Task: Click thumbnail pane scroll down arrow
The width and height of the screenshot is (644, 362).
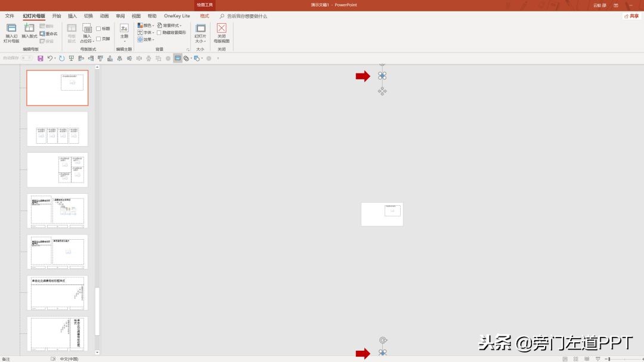Action: [x=97, y=352]
